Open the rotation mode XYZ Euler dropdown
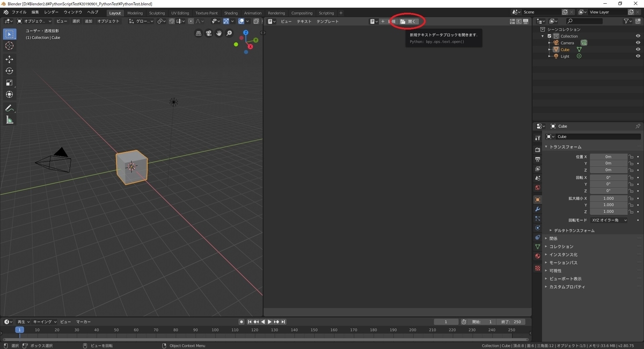The image size is (644, 349). point(609,220)
